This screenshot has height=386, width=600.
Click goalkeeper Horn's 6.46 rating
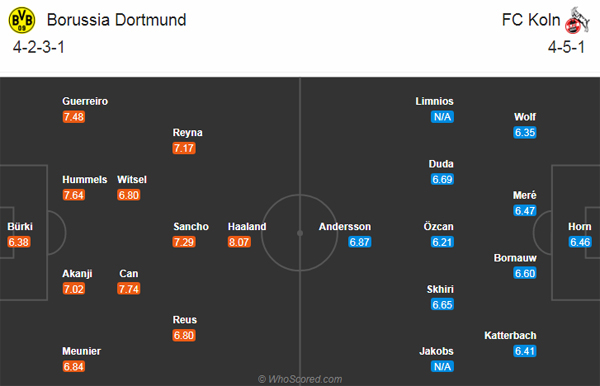pyautogui.click(x=580, y=242)
